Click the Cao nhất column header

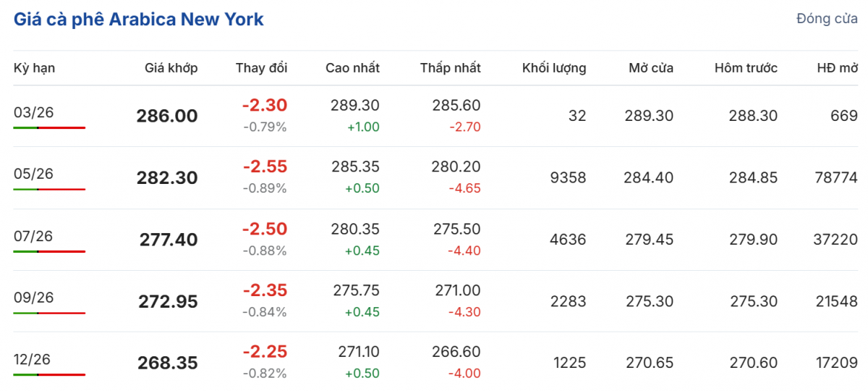352,68
